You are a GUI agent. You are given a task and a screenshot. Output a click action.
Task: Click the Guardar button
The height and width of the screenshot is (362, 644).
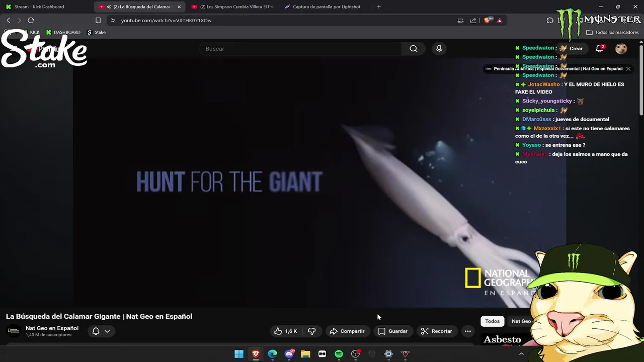[x=393, y=331]
